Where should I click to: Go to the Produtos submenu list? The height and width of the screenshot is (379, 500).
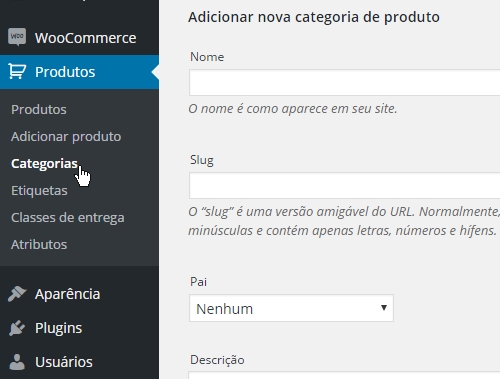39,110
